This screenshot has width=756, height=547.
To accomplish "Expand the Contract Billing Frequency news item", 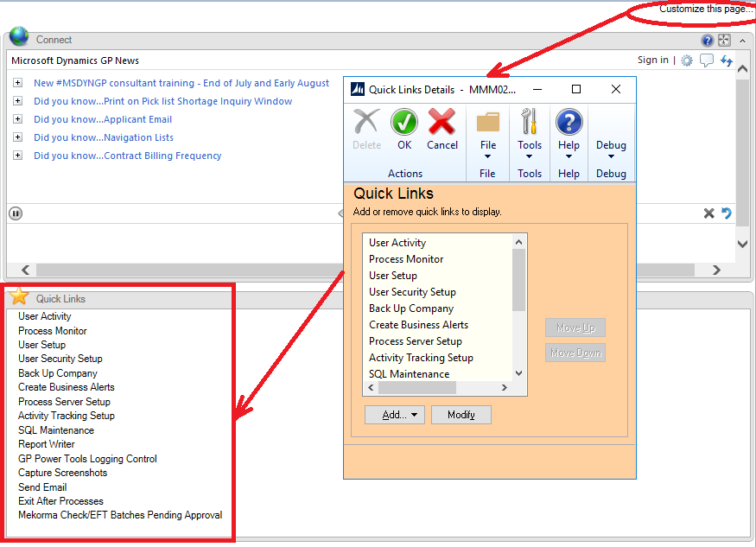I will [x=18, y=156].
